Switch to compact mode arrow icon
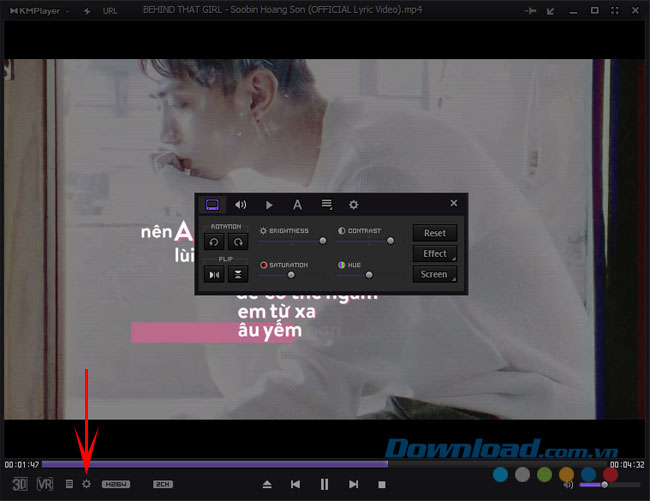Viewport: 650px width, 501px height. (x=551, y=11)
